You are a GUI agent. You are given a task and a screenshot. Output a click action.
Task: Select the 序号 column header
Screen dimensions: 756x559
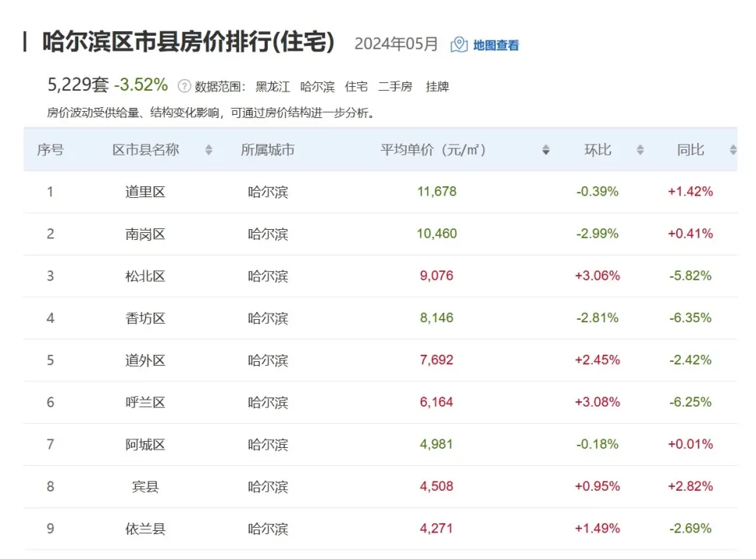(x=50, y=150)
